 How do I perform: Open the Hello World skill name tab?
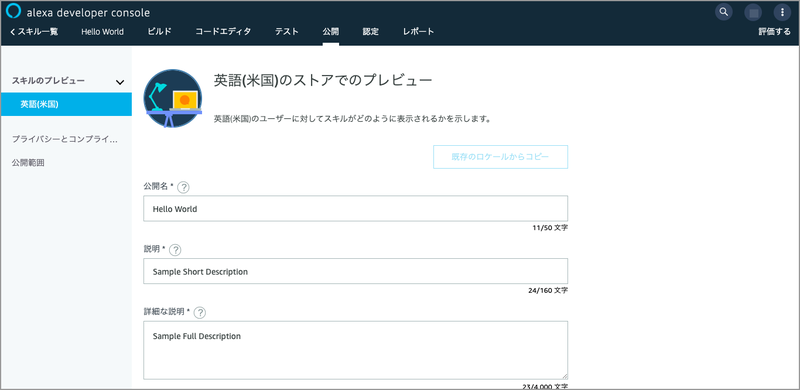[102, 32]
